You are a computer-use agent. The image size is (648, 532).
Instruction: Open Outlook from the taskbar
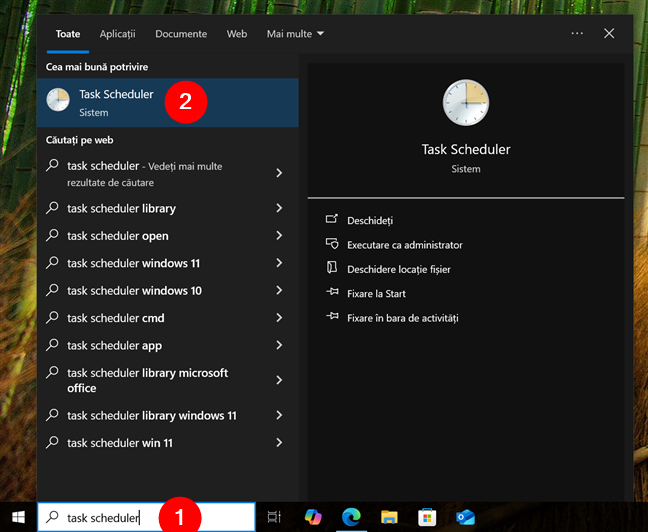(x=465, y=517)
